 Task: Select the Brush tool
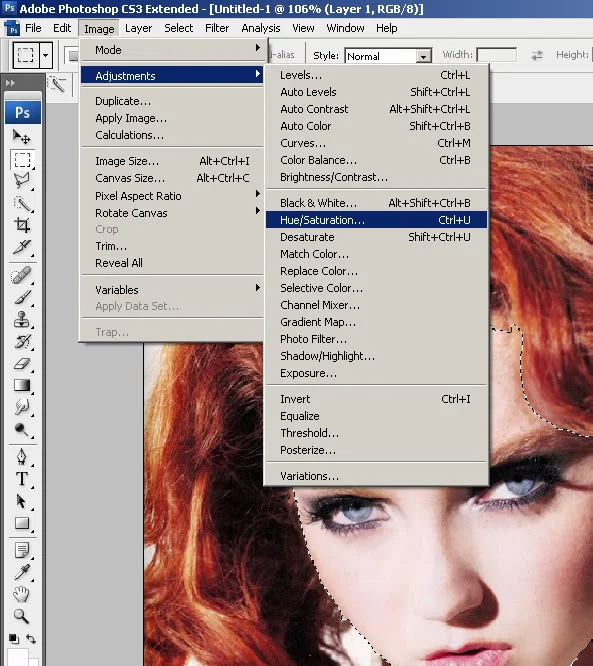tap(22, 297)
